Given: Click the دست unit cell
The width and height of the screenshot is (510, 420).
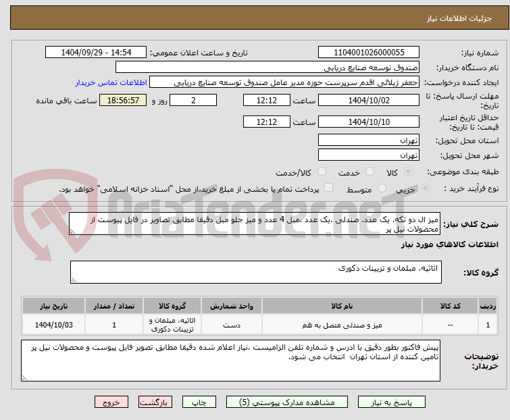Looking at the screenshot, I should 232,325.
